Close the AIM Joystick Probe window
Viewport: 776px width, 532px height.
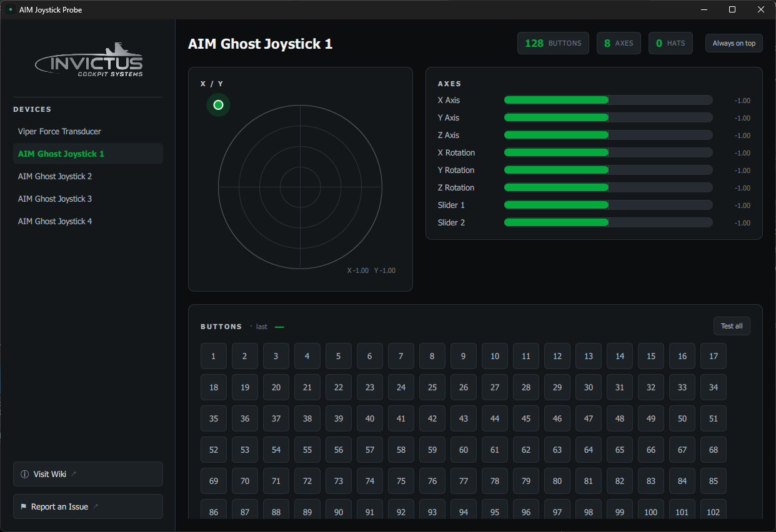(x=760, y=9)
